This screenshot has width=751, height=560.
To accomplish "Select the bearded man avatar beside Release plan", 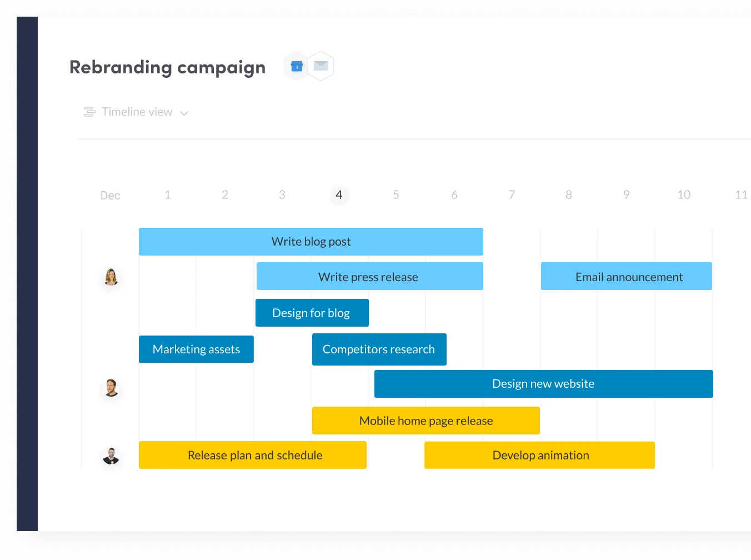I will [111, 456].
